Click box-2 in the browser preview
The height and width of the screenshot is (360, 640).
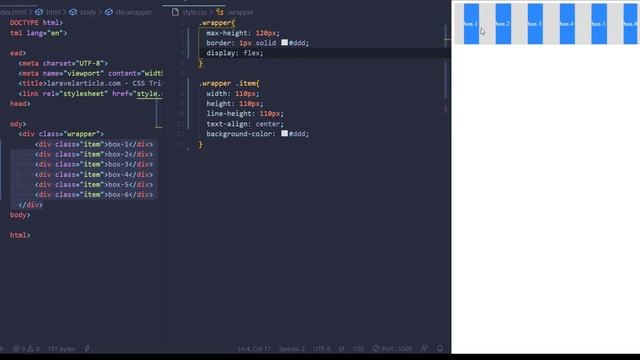click(x=503, y=24)
